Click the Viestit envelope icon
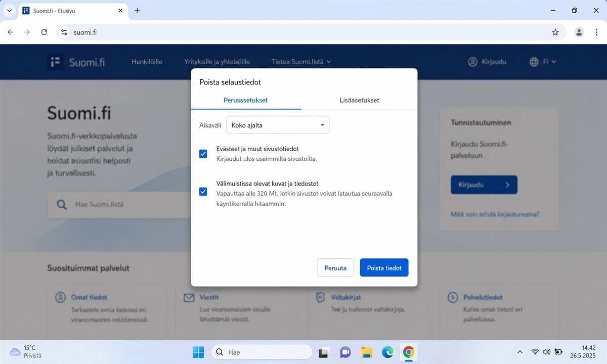This screenshot has height=364, width=607. (189, 298)
